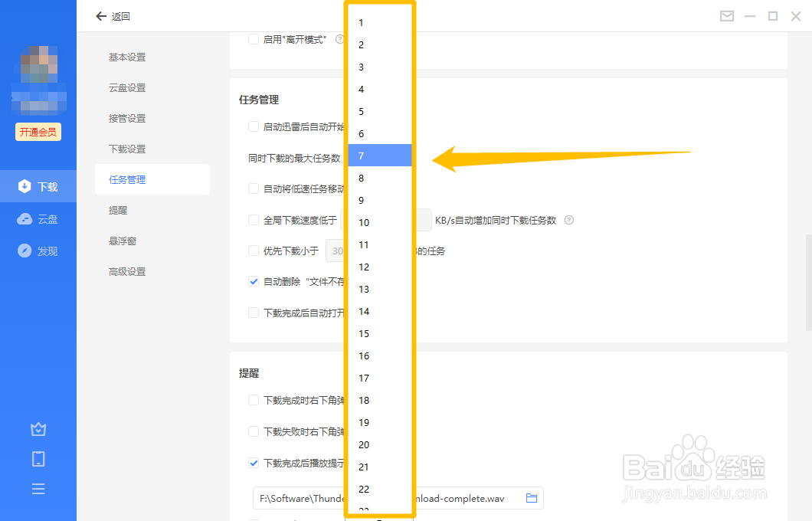Viewport: 812px width, 521px height.
Task: Browse folder icon for download-complete.wav
Action: (532, 498)
